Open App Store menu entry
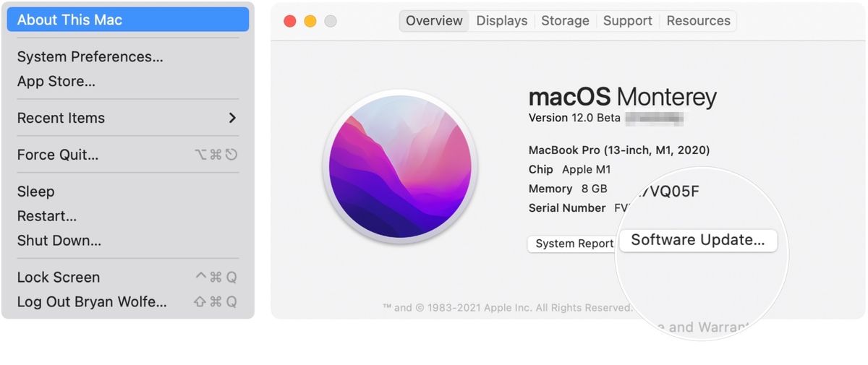This screenshot has width=868, height=365. tap(128, 81)
